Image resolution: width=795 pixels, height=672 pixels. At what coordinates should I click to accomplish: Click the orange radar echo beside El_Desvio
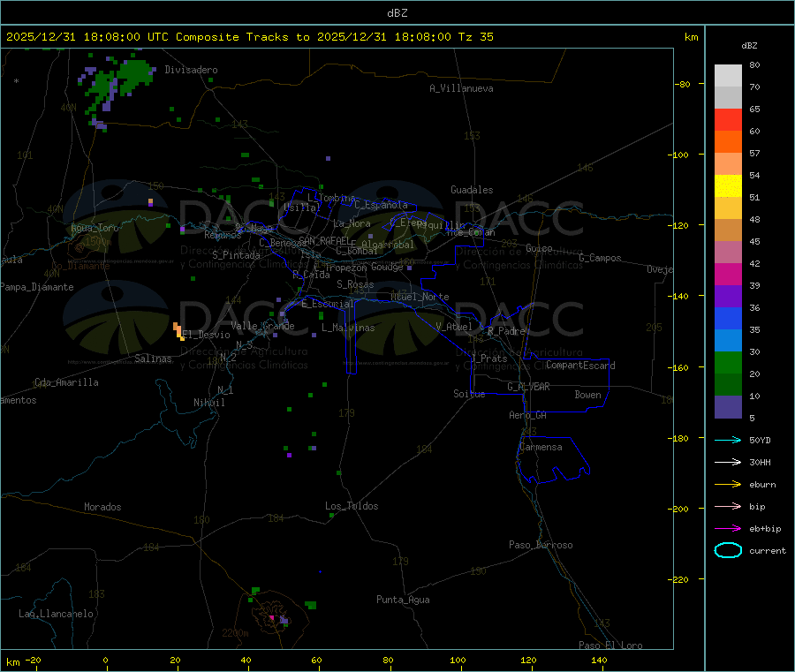pyautogui.click(x=178, y=331)
